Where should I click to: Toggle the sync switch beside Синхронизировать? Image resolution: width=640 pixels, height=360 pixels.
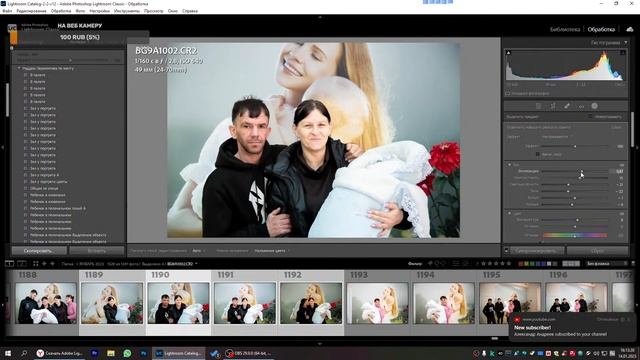(507, 251)
